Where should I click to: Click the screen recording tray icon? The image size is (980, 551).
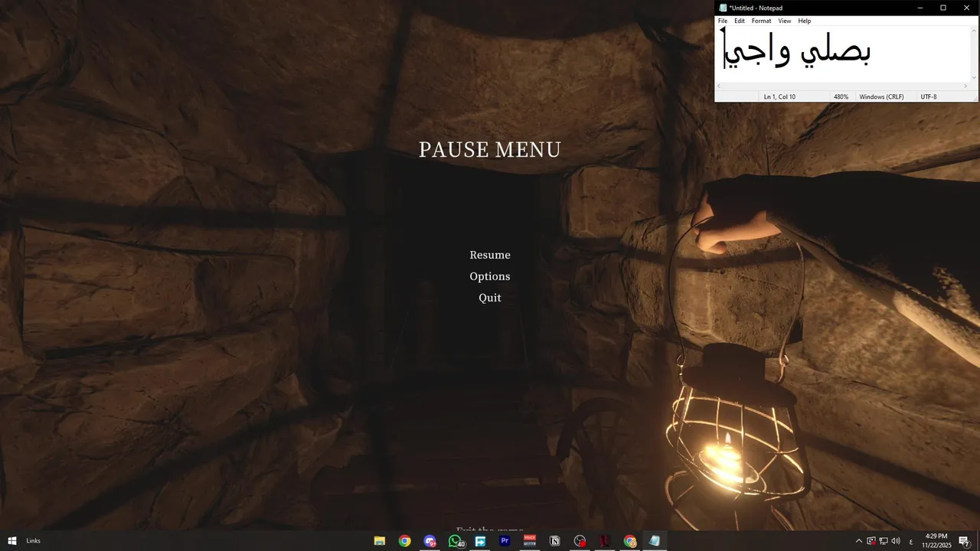point(871,541)
